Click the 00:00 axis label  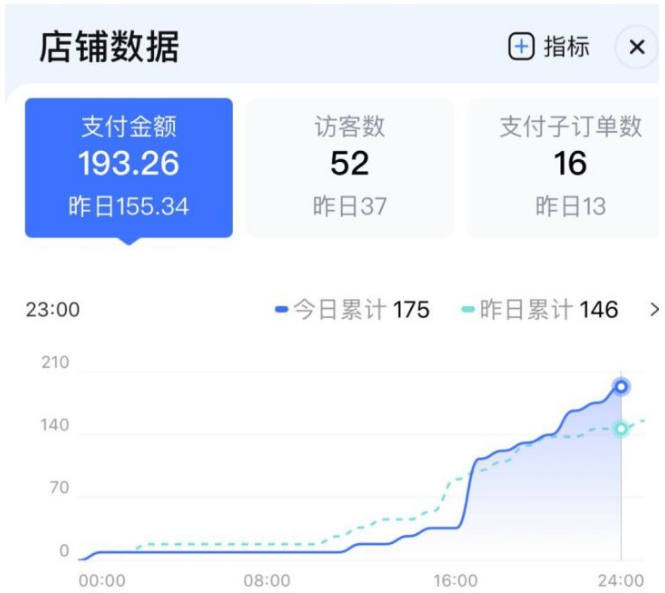click(102, 580)
